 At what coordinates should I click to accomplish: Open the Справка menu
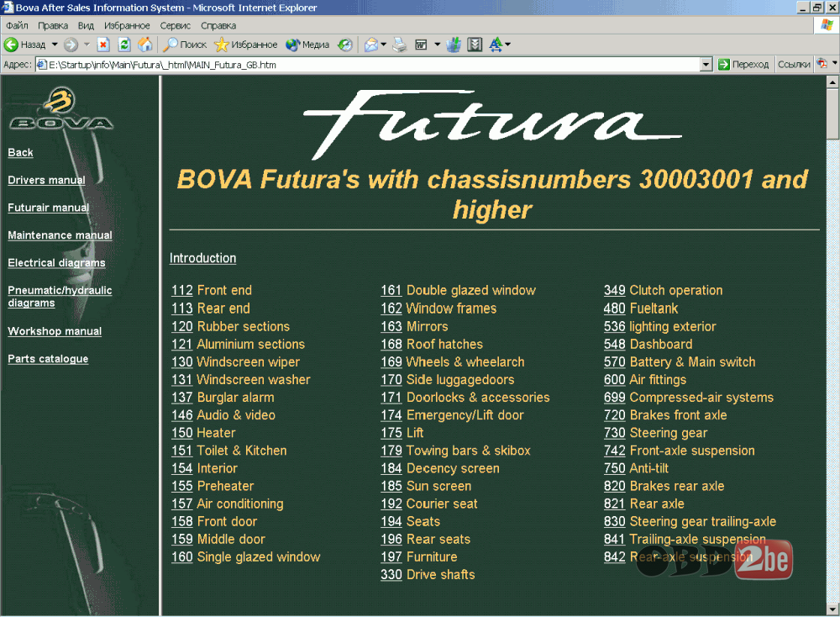pos(218,26)
